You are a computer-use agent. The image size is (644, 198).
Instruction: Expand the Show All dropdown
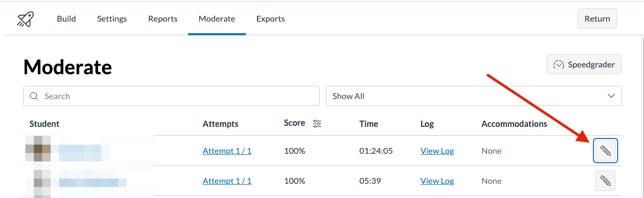pos(474,96)
